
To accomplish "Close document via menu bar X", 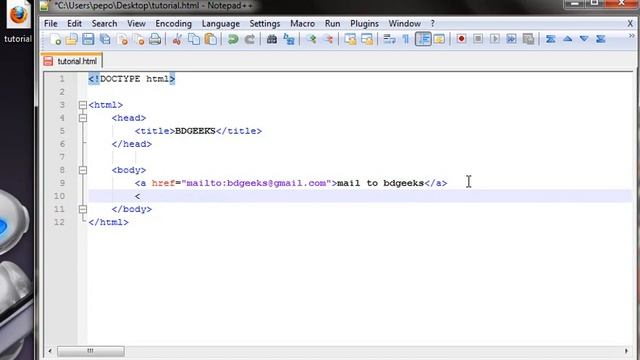I will tap(630, 24).
